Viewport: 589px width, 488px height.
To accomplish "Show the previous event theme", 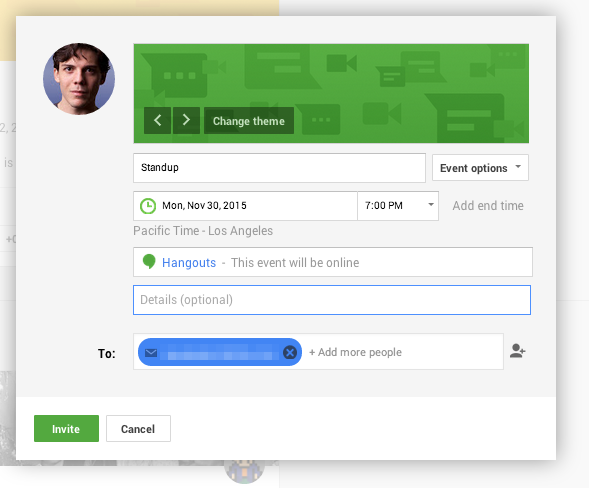I will click(x=157, y=120).
